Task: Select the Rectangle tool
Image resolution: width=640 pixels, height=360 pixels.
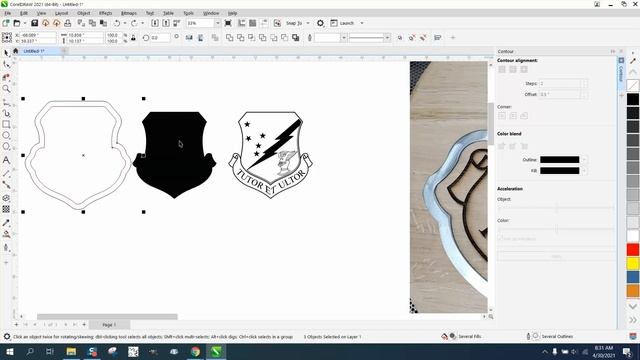Action: pos(6,124)
